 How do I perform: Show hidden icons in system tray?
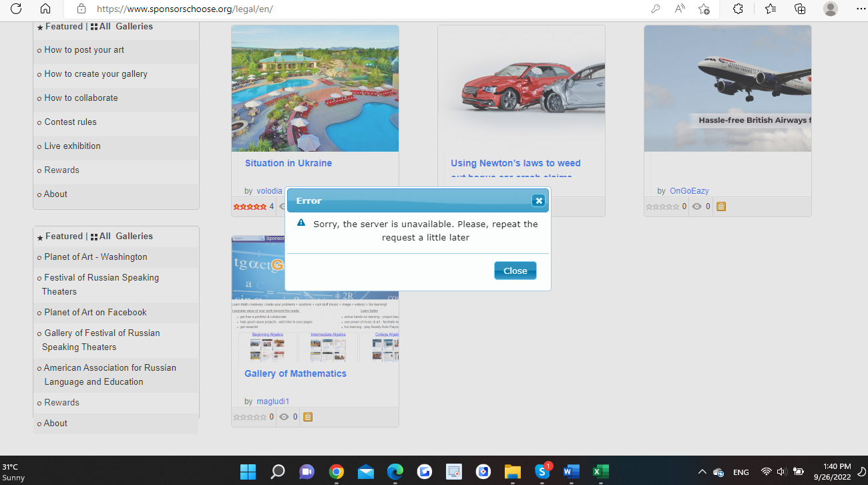pyautogui.click(x=702, y=472)
